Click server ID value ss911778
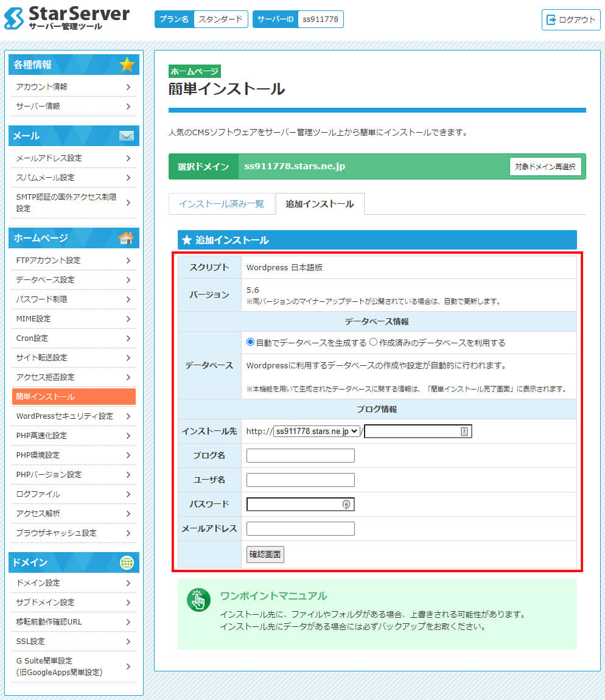Image resolution: width=605 pixels, height=700 pixels. point(321,19)
